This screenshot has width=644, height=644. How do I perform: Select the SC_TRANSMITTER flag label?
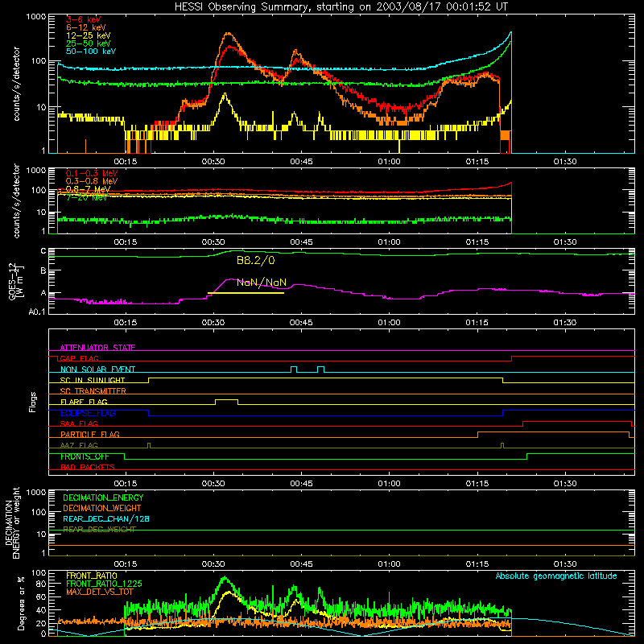pyautogui.click(x=93, y=390)
